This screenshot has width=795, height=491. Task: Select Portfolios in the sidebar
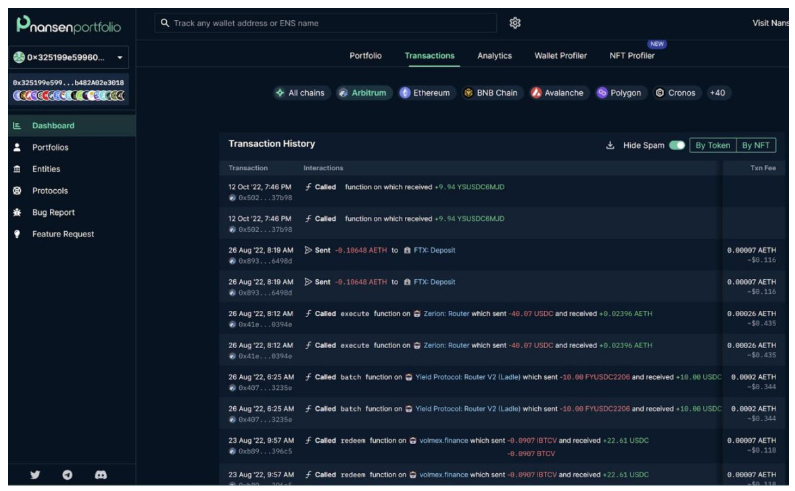[72, 147]
